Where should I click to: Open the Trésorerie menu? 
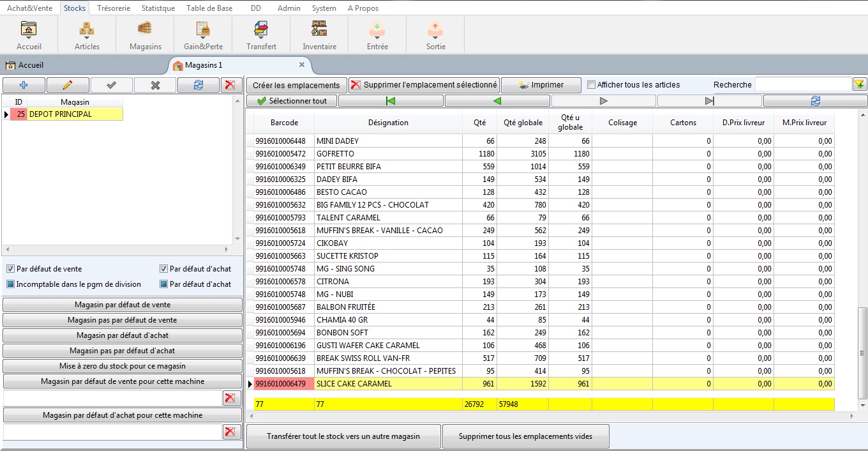click(114, 8)
